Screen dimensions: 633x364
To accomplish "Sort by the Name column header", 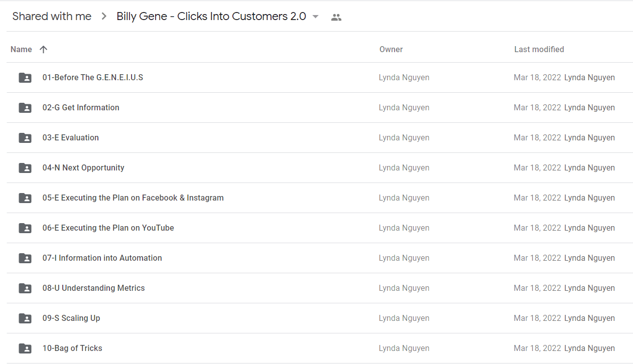I will (21, 49).
